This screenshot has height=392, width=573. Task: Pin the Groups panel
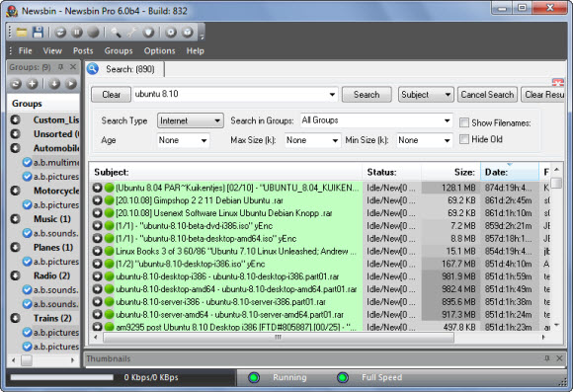pos(60,67)
